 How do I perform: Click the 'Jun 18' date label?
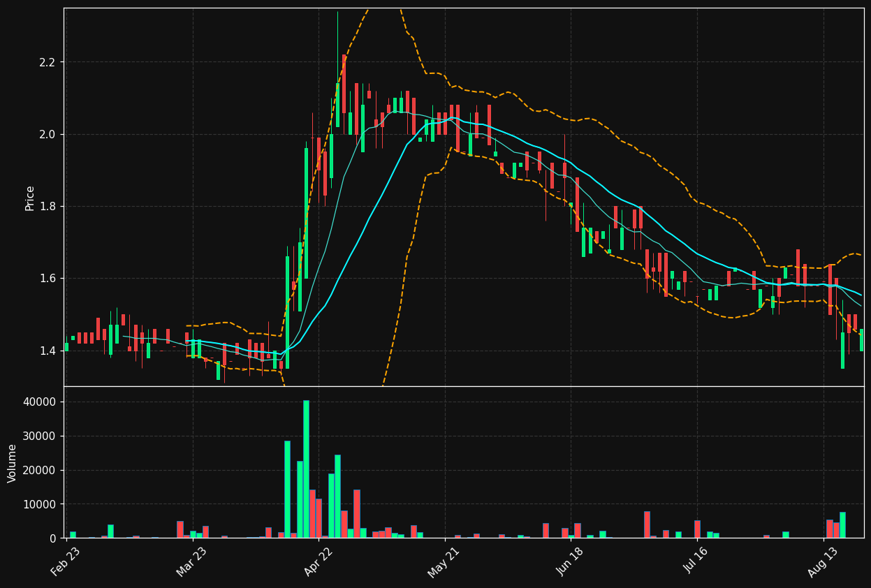(x=570, y=561)
